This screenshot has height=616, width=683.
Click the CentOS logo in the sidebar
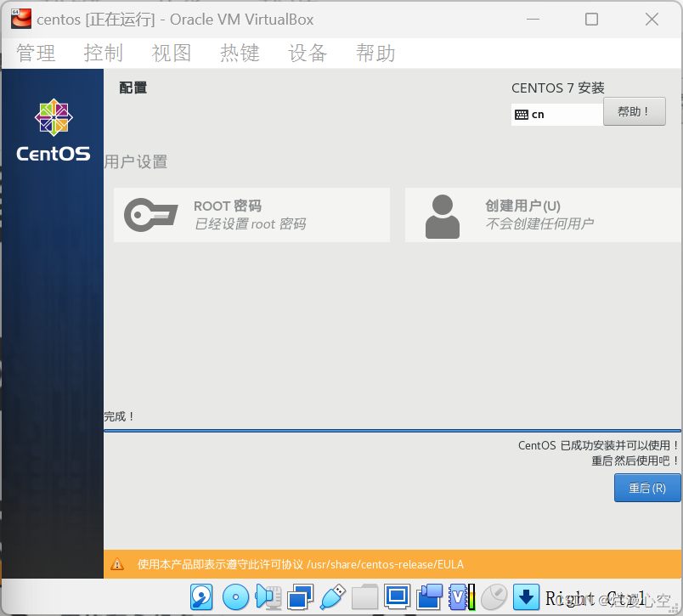[x=54, y=130]
